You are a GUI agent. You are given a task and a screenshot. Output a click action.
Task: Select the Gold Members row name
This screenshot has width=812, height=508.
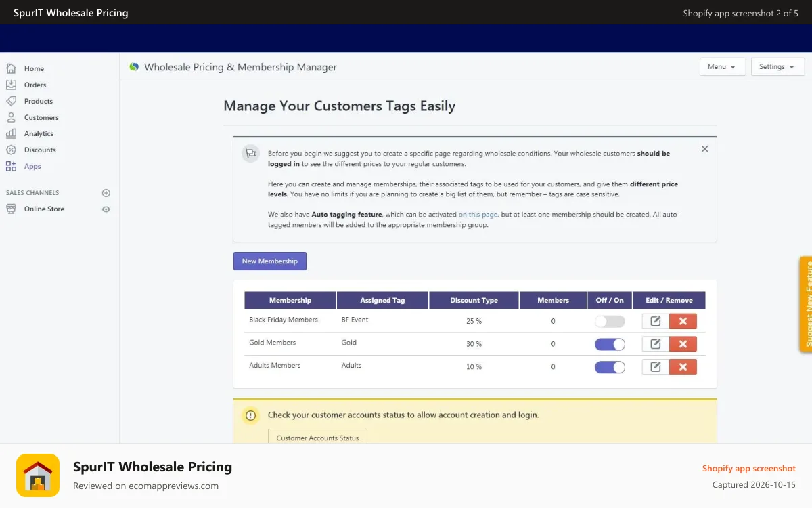pyautogui.click(x=272, y=342)
